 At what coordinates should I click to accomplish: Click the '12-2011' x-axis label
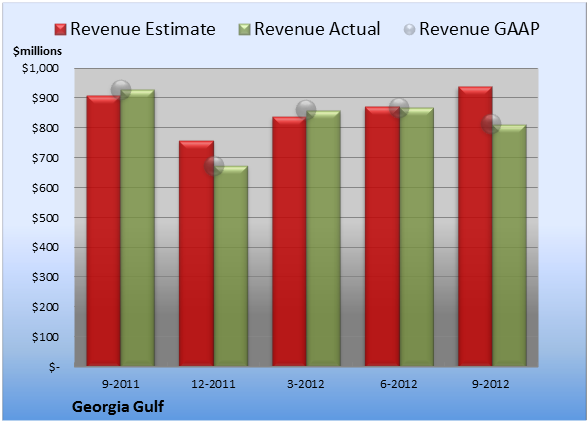pos(213,384)
